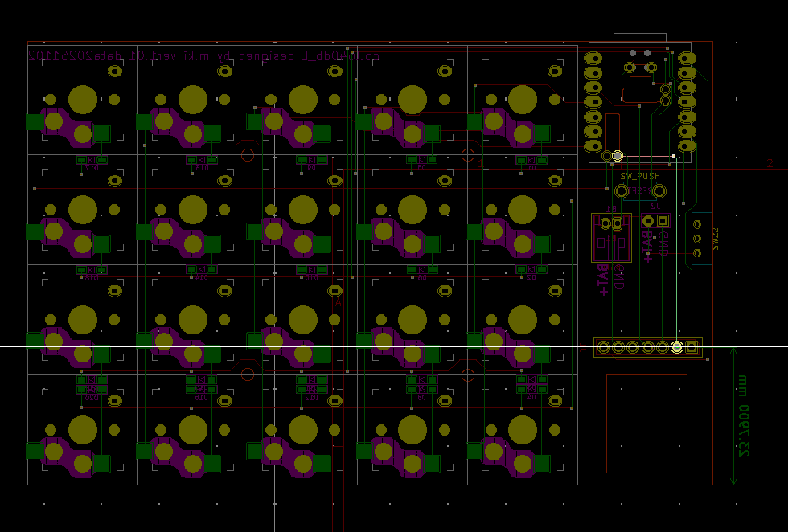This screenshot has width=788, height=532.
Task: Click the top-left key switch center hole
Action: coord(83,100)
